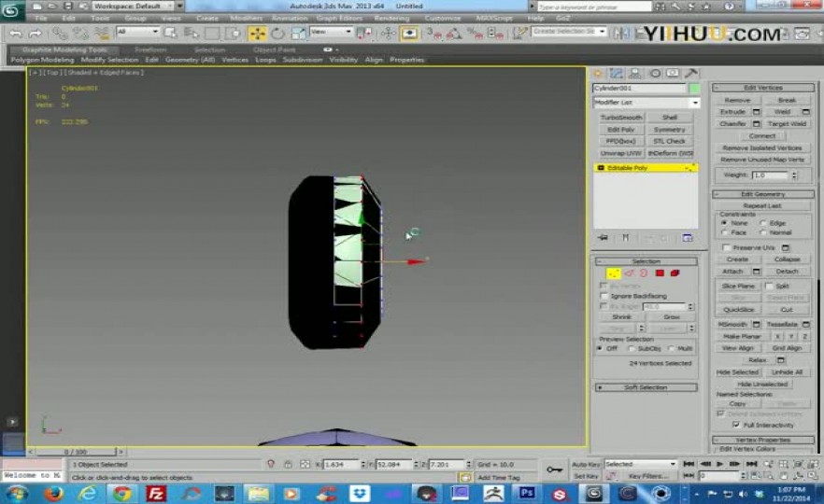Image resolution: width=824 pixels, height=504 pixels.
Task: Collapse the Edit Geometry rollout
Action: 763,194
